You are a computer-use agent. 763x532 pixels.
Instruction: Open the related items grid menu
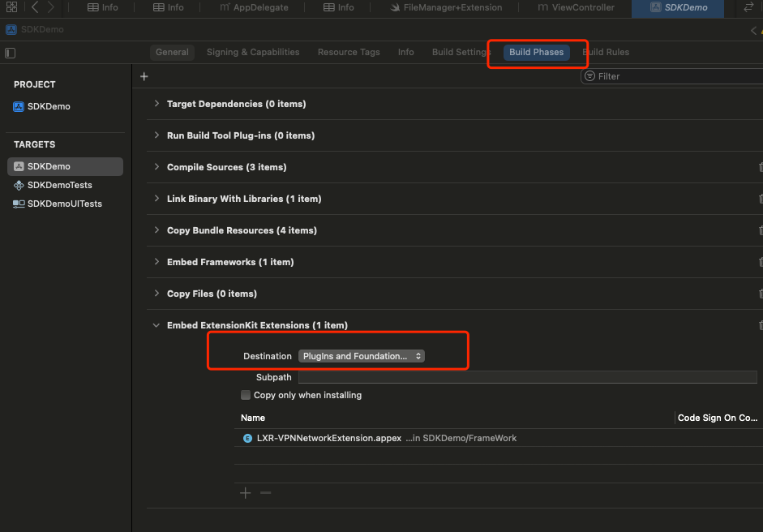11,6
